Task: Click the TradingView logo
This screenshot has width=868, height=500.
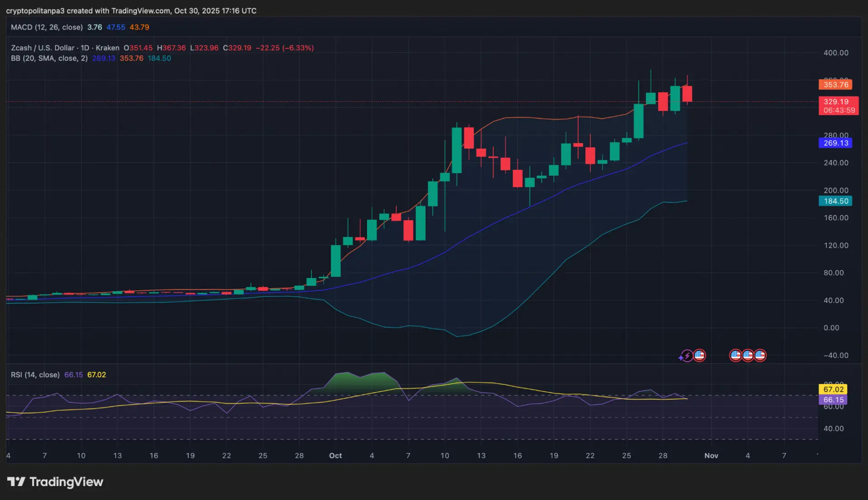Action: [x=54, y=482]
